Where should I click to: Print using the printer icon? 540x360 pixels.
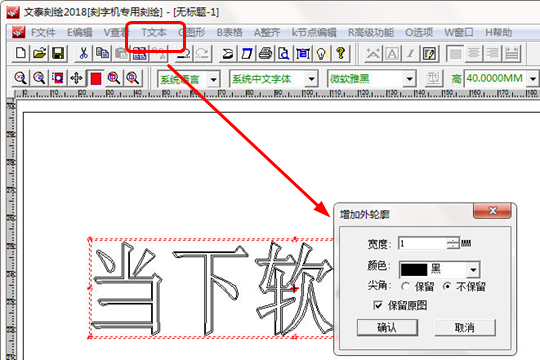tap(265, 53)
